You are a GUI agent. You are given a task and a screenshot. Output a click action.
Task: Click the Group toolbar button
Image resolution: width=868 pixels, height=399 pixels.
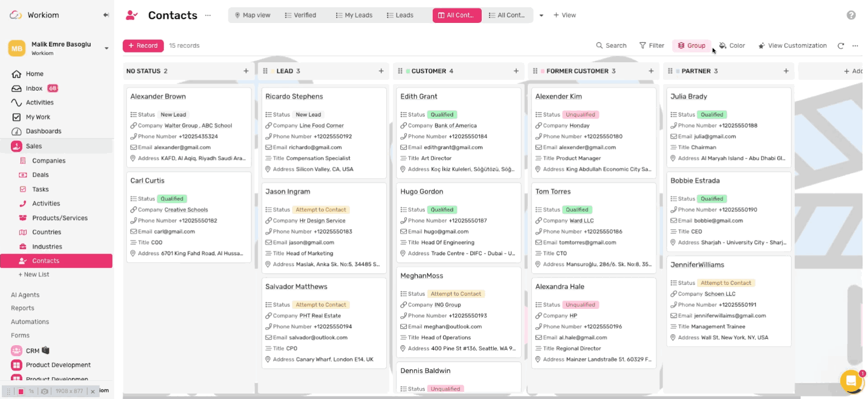click(691, 45)
